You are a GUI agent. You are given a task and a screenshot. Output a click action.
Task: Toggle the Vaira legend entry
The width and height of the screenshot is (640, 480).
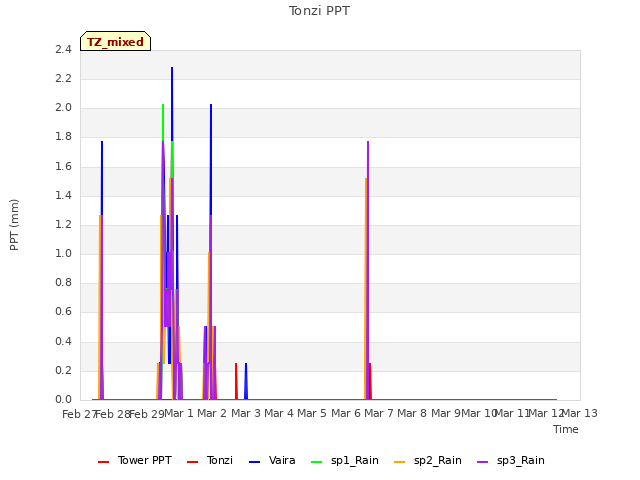pyautogui.click(x=272, y=460)
